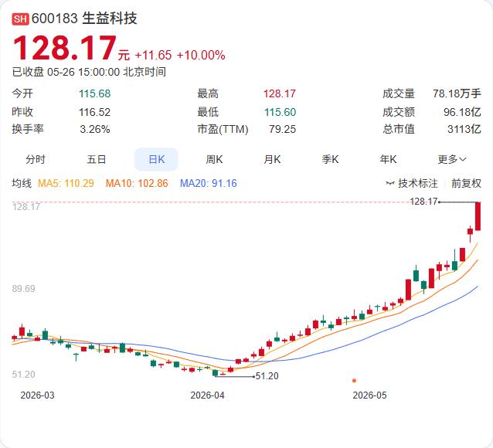Toggle the 技术标注 label
493x448 pixels.
point(418,183)
